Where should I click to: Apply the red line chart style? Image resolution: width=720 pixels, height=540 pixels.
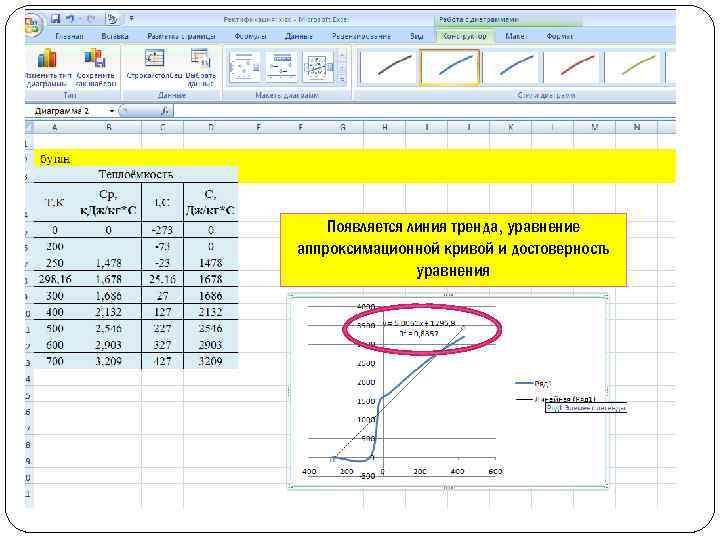(x=572, y=67)
